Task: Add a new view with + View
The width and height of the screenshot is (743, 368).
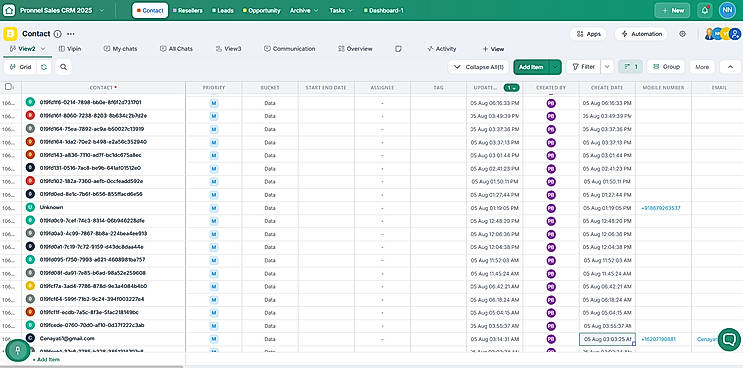Action: [x=493, y=49]
